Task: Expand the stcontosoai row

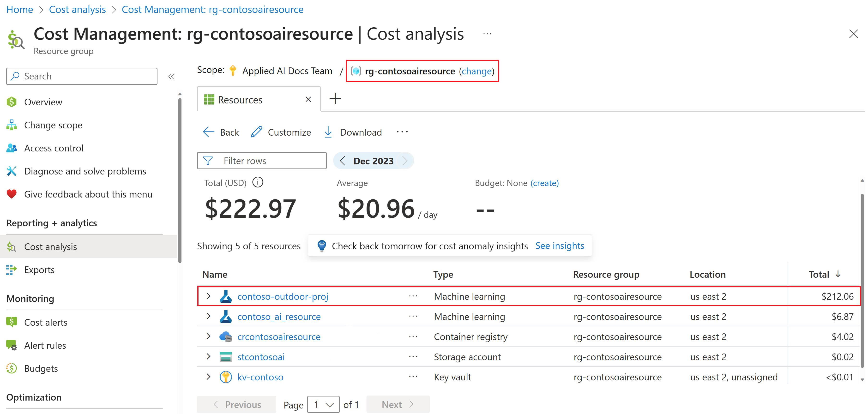Action: (x=209, y=356)
